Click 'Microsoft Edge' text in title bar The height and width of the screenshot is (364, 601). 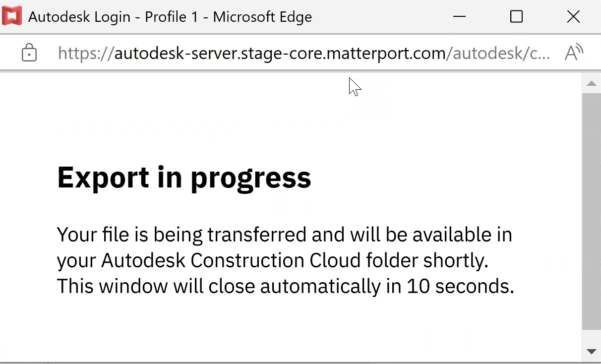(263, 17)
